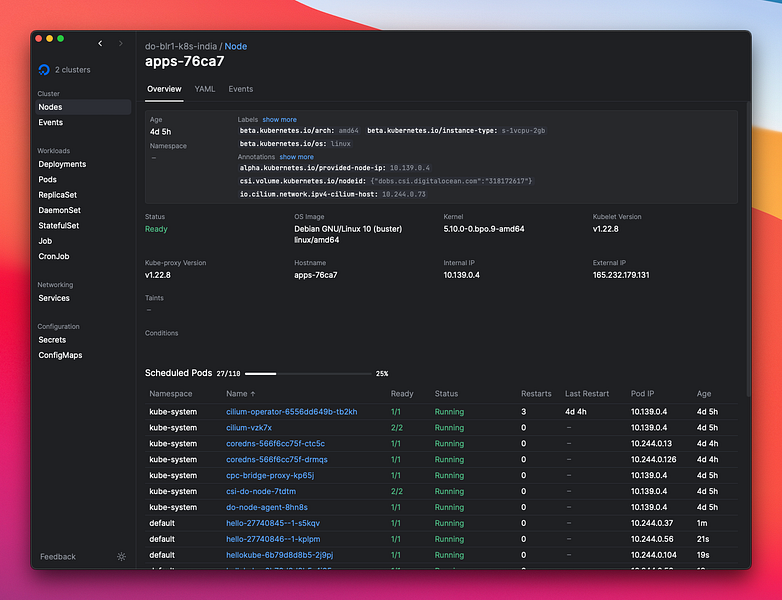Open pod csi-do-node-7tdtm
The image size is (782, 600).
[261, 492]
